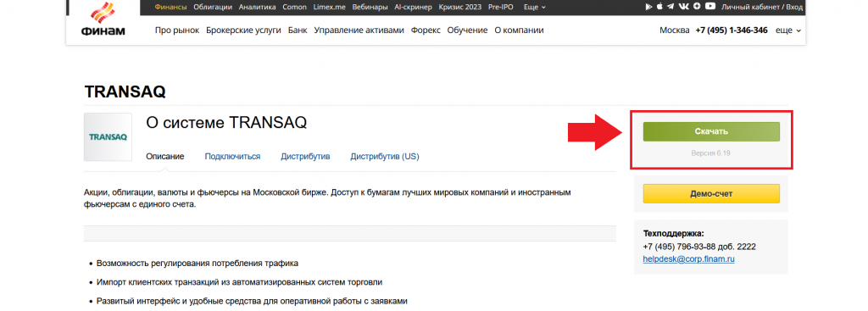Open the Обучение navigation item

click(467, 31)
